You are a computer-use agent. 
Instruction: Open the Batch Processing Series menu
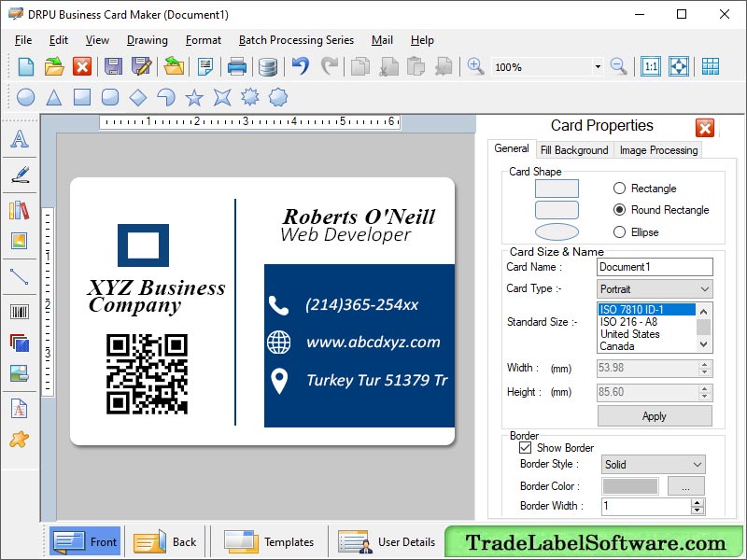pyautogui.click(x=295, y=40)
